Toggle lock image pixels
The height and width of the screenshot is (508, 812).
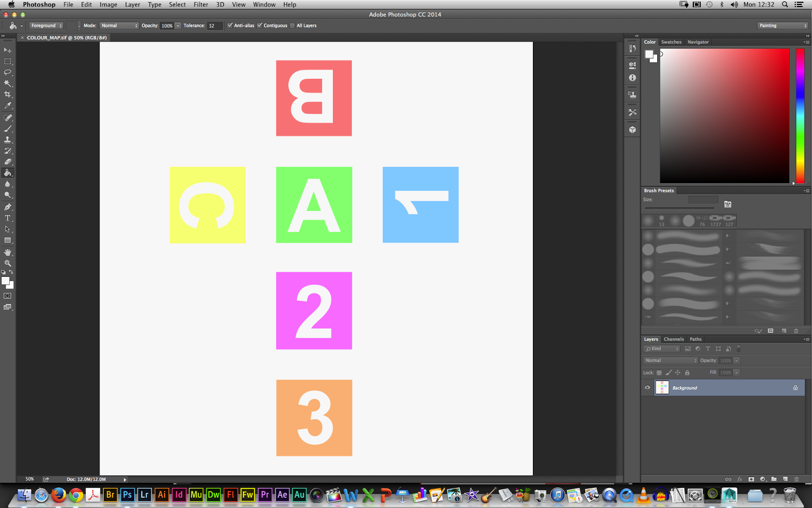(668, 372)
